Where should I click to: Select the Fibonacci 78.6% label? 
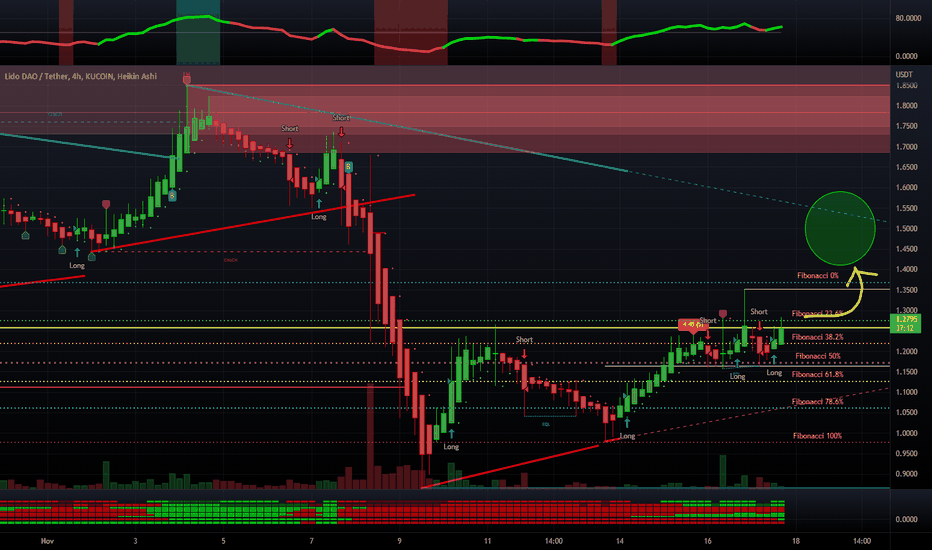817,402
